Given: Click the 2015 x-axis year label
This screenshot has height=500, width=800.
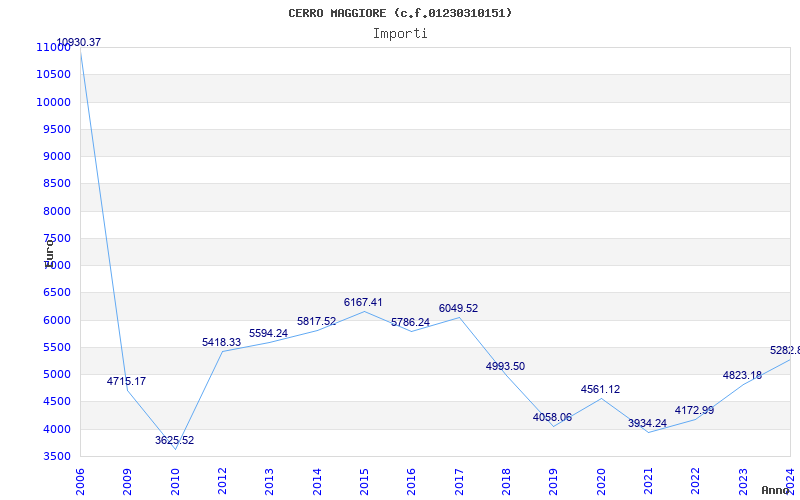Looking at the screenshot, I should point(364,482).
